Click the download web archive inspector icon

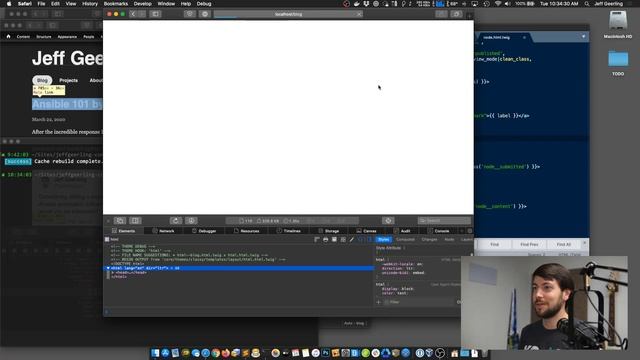pyautogui.click(x=191, y=221)
